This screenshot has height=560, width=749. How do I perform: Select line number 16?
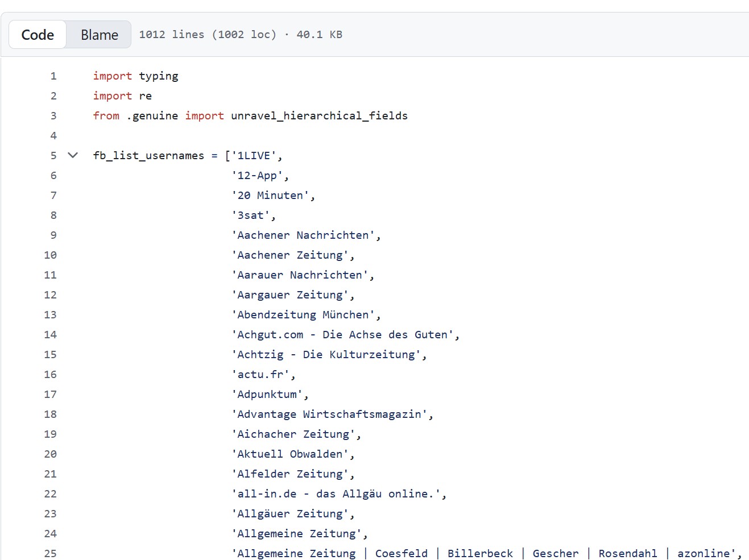51,375
